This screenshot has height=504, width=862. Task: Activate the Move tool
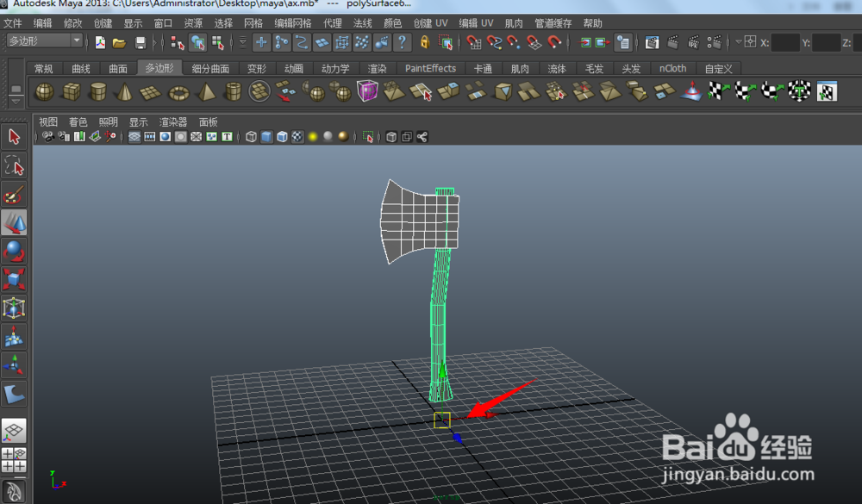click(x=14, y=222)
